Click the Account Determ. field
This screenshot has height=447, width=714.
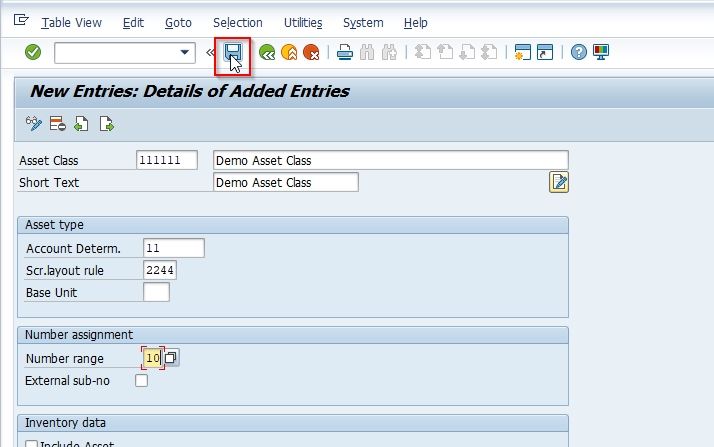tap(173, 248)
